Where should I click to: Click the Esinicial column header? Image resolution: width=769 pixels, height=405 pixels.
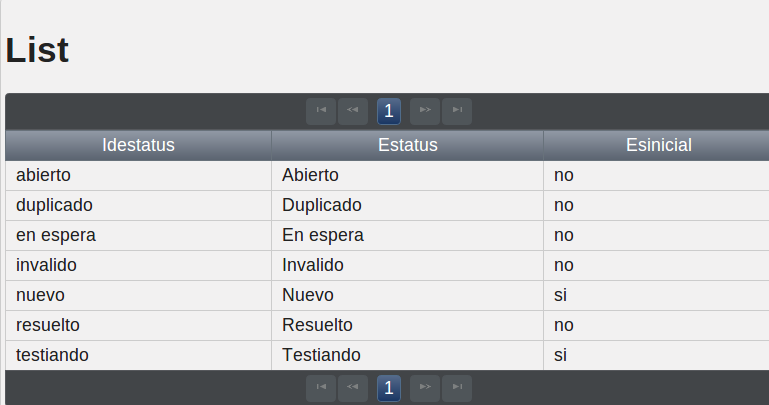point(659,145)
